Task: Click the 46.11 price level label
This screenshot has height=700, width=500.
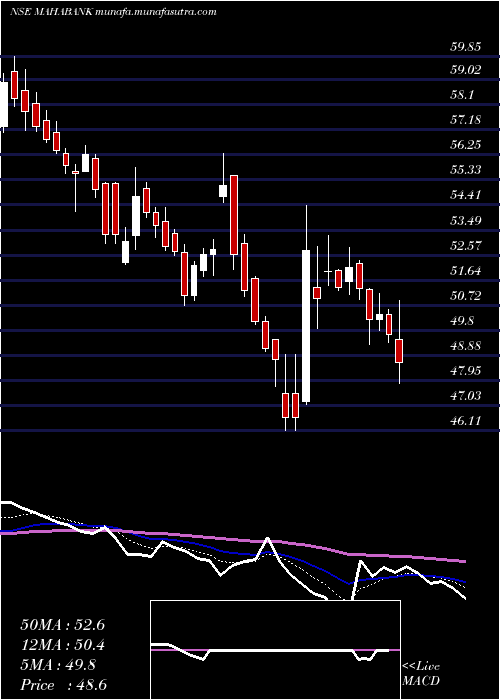Action: point(465,421)
